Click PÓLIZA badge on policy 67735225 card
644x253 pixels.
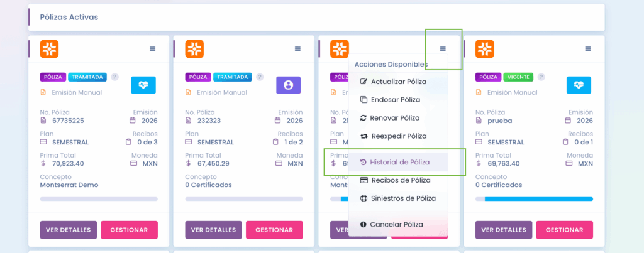click(53, 77)
